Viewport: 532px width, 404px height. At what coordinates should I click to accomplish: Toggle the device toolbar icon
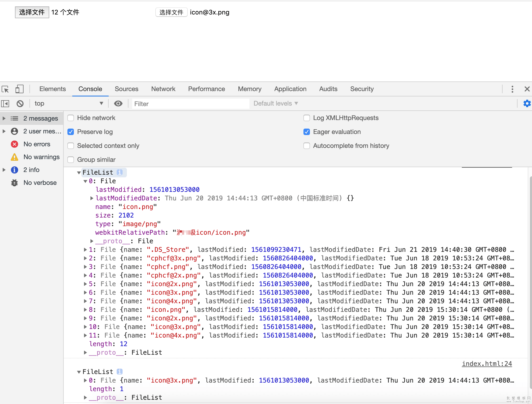pyautogui.click(x=19, y=89)
